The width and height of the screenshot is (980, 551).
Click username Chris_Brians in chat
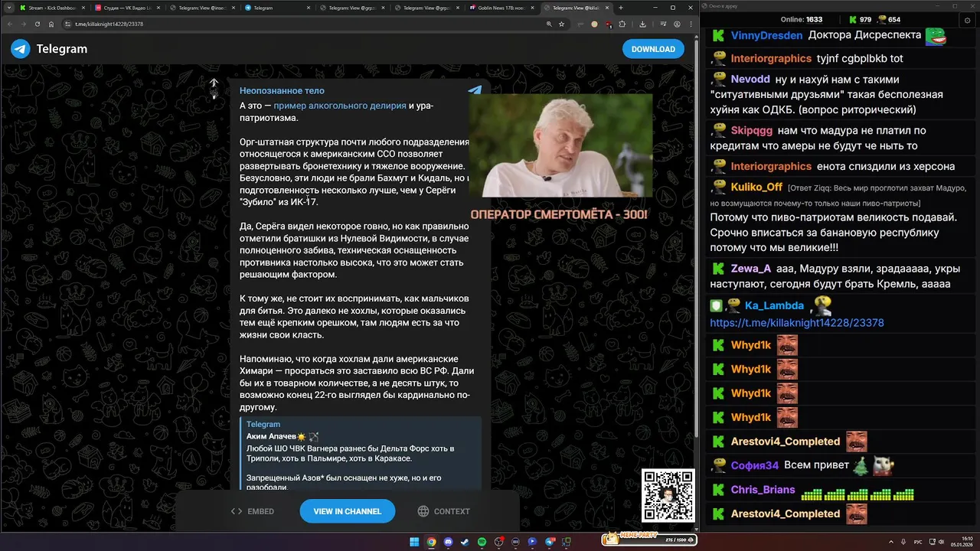click(763, 490)
